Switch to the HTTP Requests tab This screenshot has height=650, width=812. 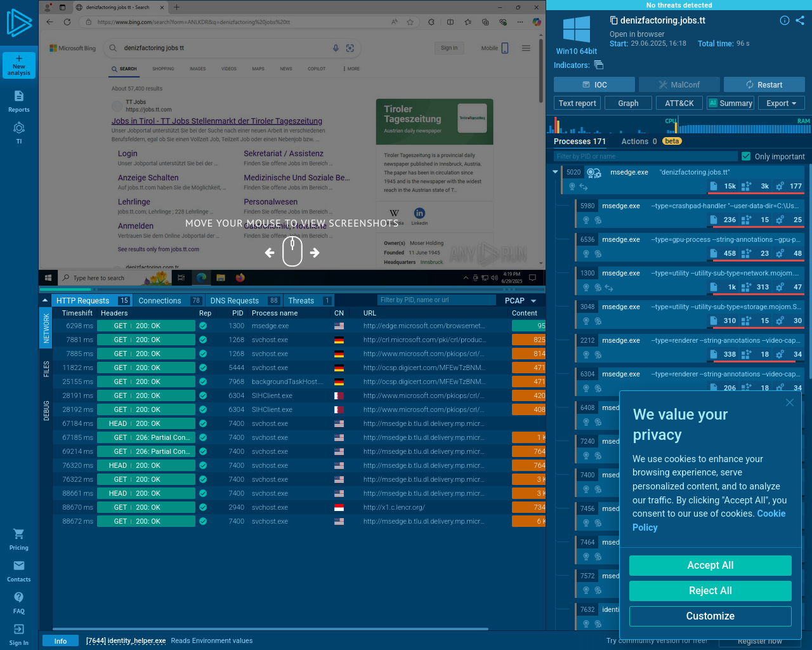click(x=93, y=301)
